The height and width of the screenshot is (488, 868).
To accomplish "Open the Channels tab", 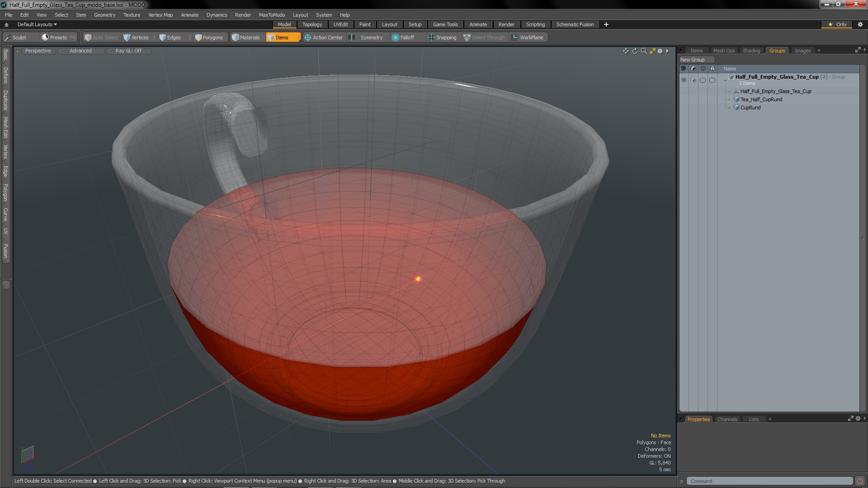I will point(727,419).
